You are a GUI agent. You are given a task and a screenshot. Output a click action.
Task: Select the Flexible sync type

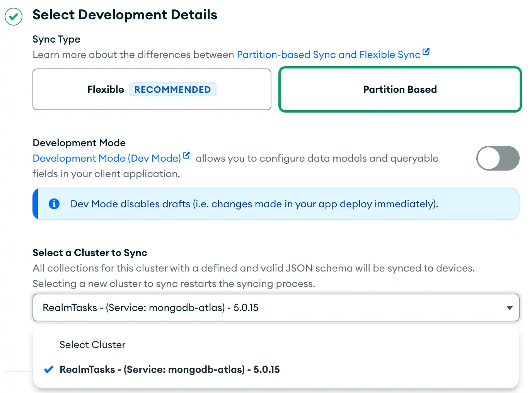click(x=152, y=89)
